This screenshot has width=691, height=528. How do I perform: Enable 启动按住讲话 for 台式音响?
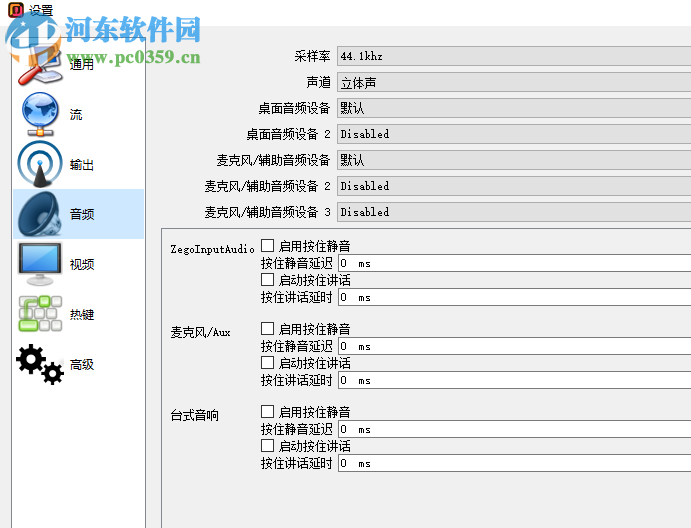(267, 445)
